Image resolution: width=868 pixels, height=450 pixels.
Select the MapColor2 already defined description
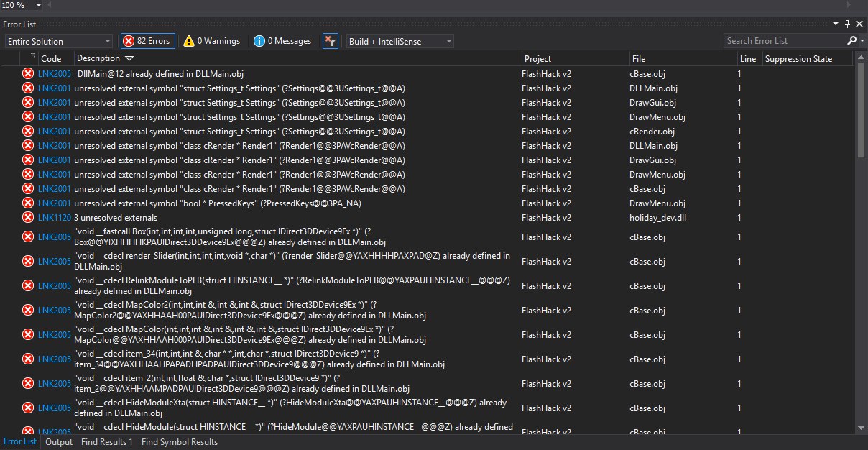251,311
